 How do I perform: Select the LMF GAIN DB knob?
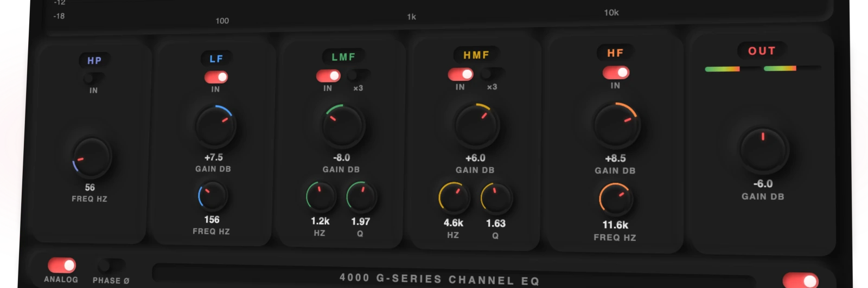tap(342, 126)
